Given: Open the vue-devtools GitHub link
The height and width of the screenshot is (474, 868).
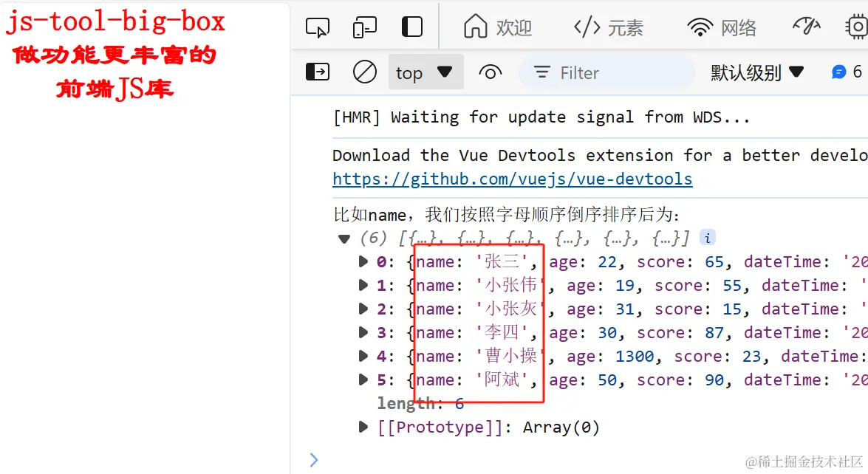Looking at the screenshot, I should [x=512, y=179].
